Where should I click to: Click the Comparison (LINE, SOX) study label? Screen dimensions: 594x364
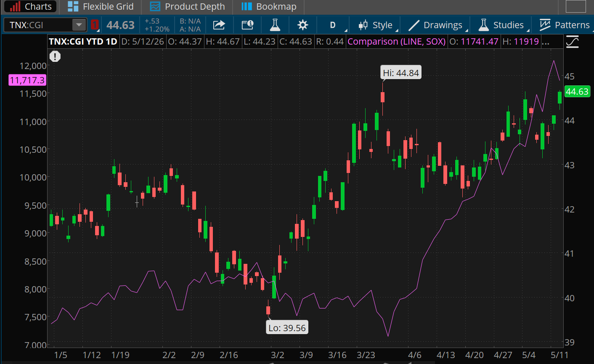[396, 42]
